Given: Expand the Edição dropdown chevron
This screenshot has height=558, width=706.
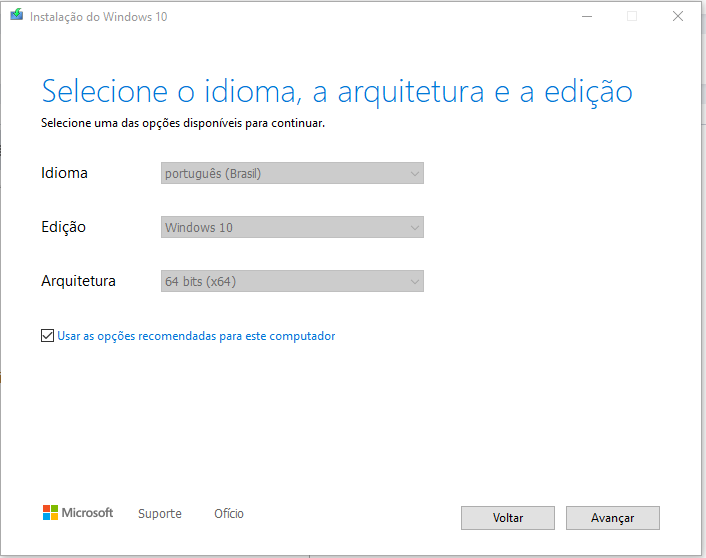Looking at the screenshot, I should coord(415,227).
